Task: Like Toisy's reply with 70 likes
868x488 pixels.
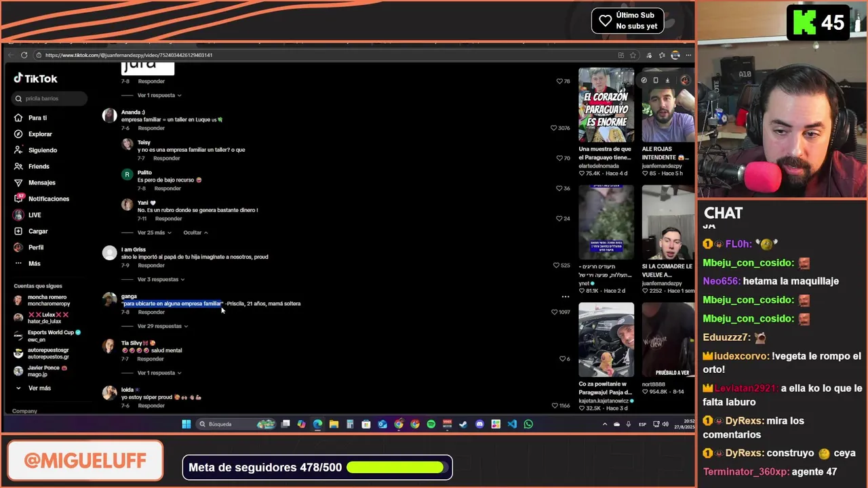Action: (559, 158)
